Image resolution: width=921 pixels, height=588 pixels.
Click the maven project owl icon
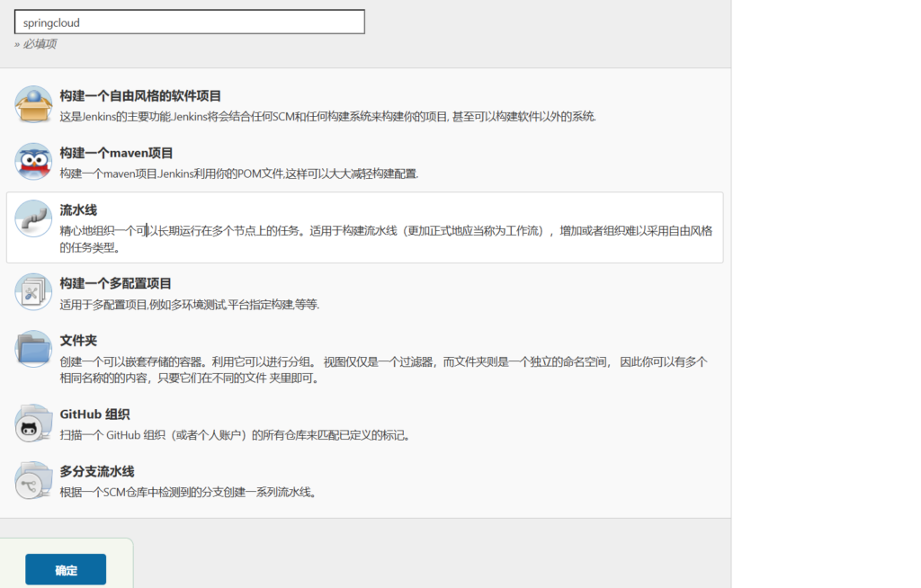[33, 162]
